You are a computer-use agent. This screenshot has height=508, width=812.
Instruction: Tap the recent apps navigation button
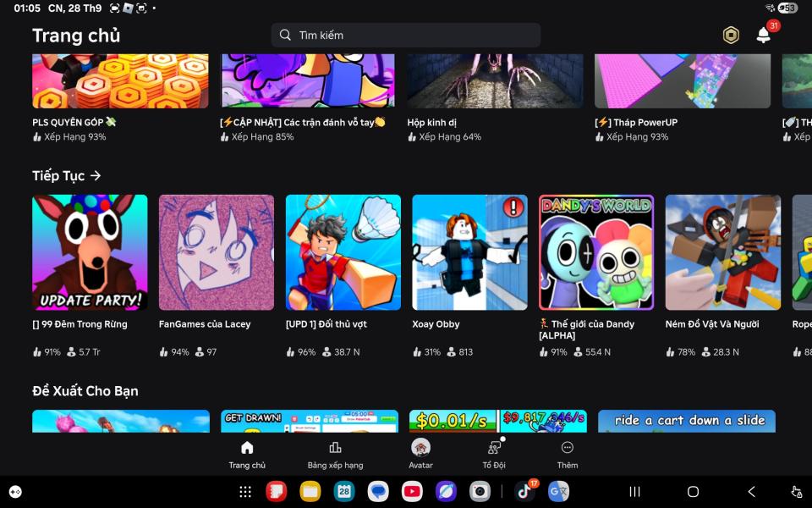[x=634, y=491]
